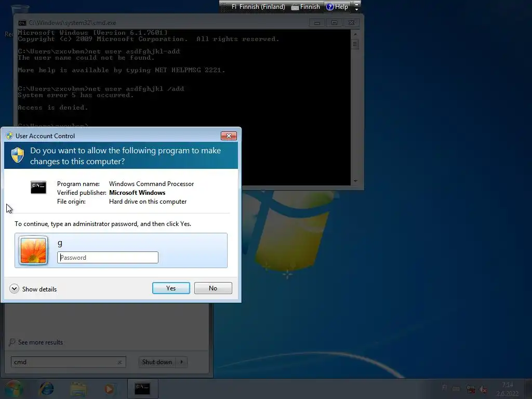Minimize the language bar
Screen dimensions: 532x399
(356, 4)
